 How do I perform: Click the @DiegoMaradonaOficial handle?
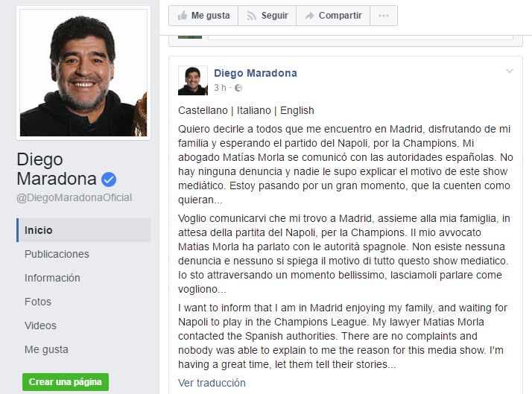click(75, 197)
